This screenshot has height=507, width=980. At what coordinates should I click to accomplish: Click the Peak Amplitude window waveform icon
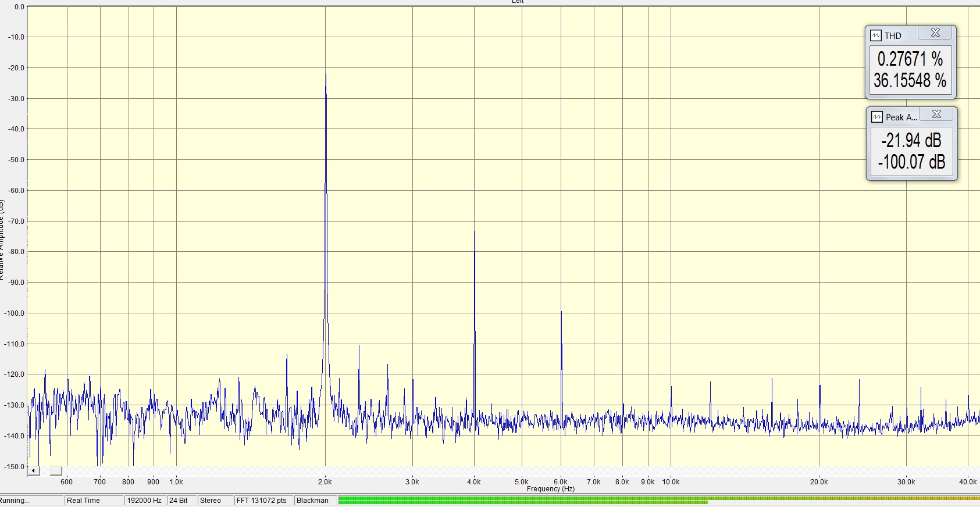(877, 117)
